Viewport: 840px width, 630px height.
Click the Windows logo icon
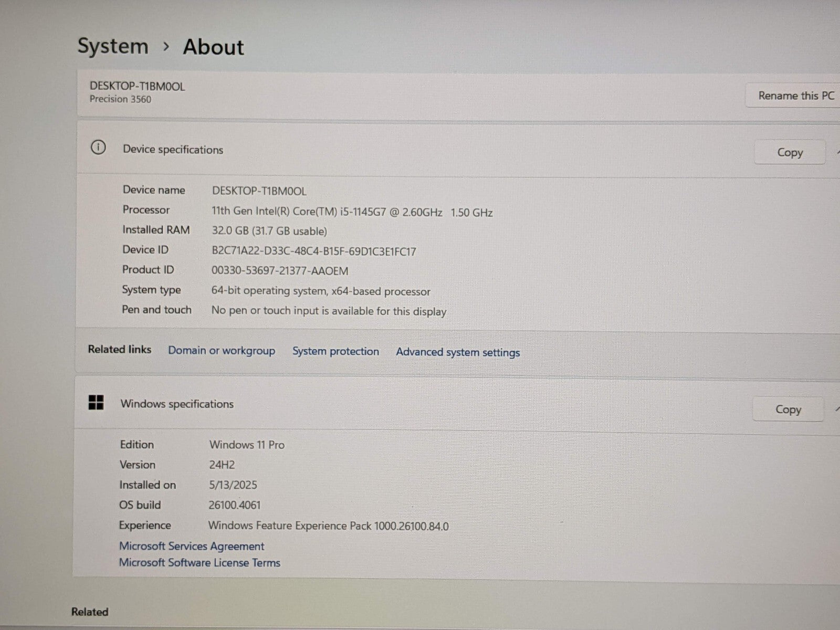[x=96, y=403]
